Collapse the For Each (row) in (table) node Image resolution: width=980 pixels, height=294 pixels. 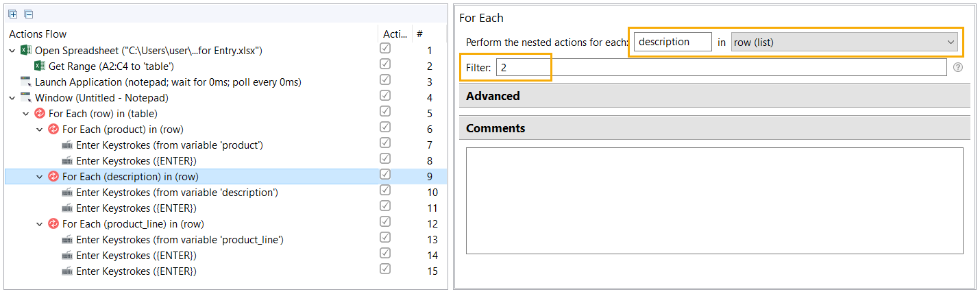(26, 114)
